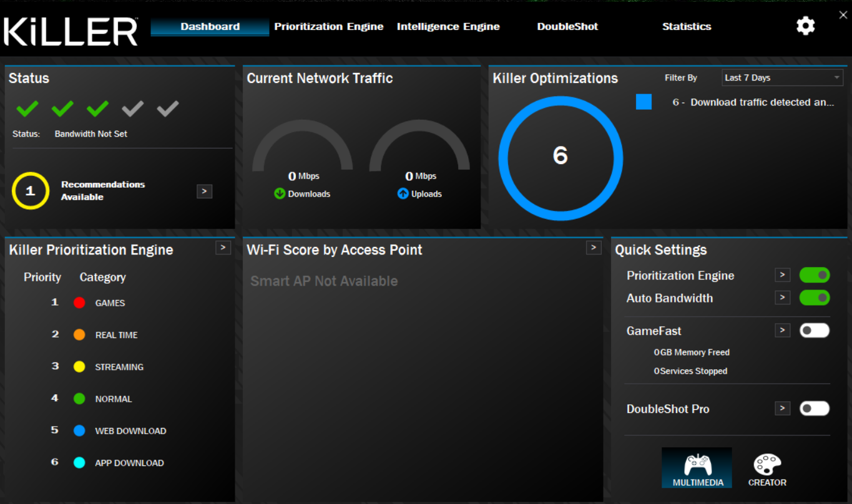Open the Filter By Last 7 Days dropdown

click(x=781, y=78)
